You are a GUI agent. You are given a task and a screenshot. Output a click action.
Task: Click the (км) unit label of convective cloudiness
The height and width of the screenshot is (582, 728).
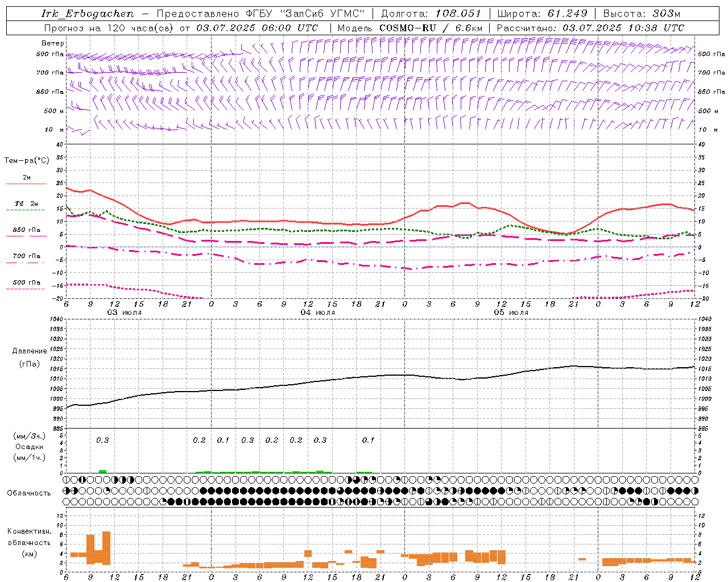click(x=30, y=554)
